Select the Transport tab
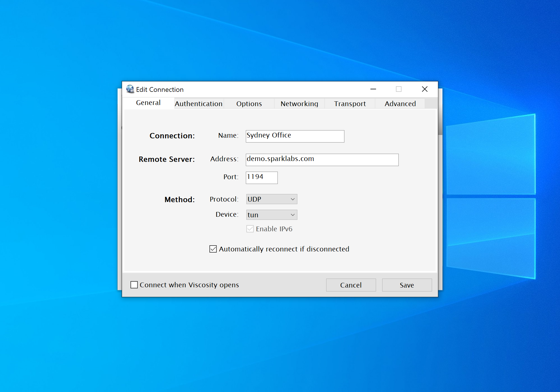560x392 pixels. pyautogui.click(x=350, y=103)
